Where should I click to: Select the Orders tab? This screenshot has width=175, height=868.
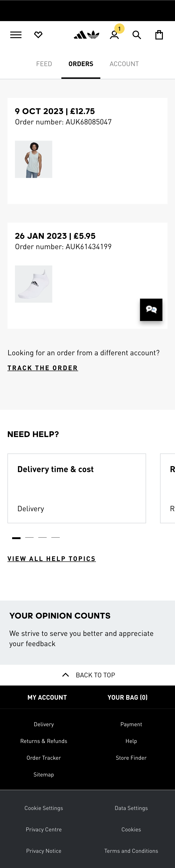coord(81,64)
